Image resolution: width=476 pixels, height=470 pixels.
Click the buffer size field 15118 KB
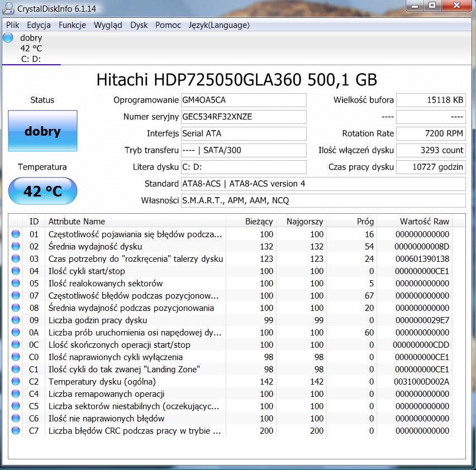431,100
